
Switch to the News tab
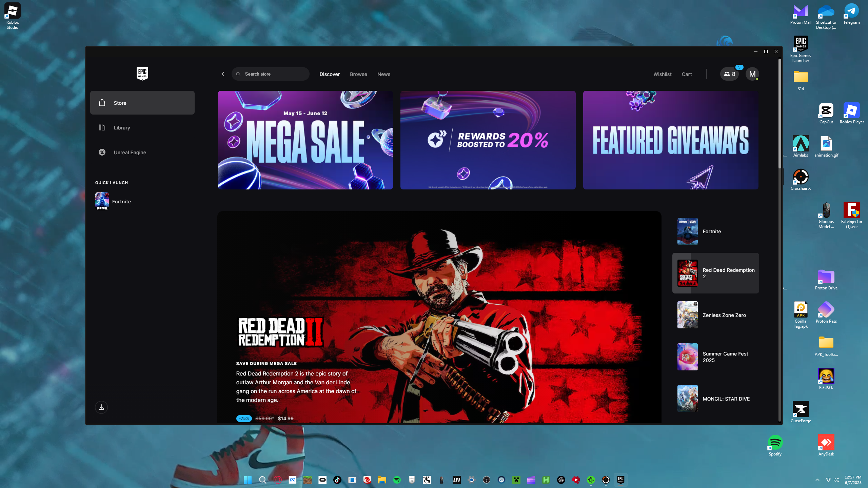pyautogui.click(x=383, y=74)
